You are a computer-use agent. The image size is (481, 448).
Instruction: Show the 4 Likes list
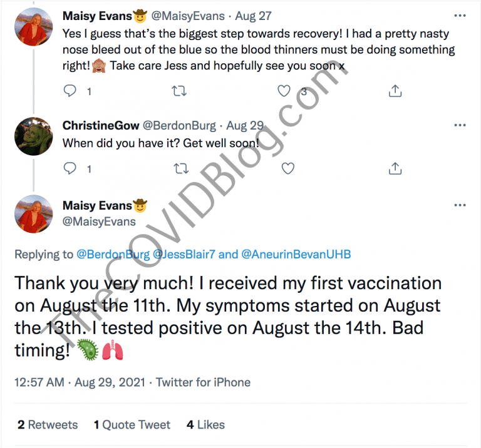pyautogui.click(x=205, y=425)
